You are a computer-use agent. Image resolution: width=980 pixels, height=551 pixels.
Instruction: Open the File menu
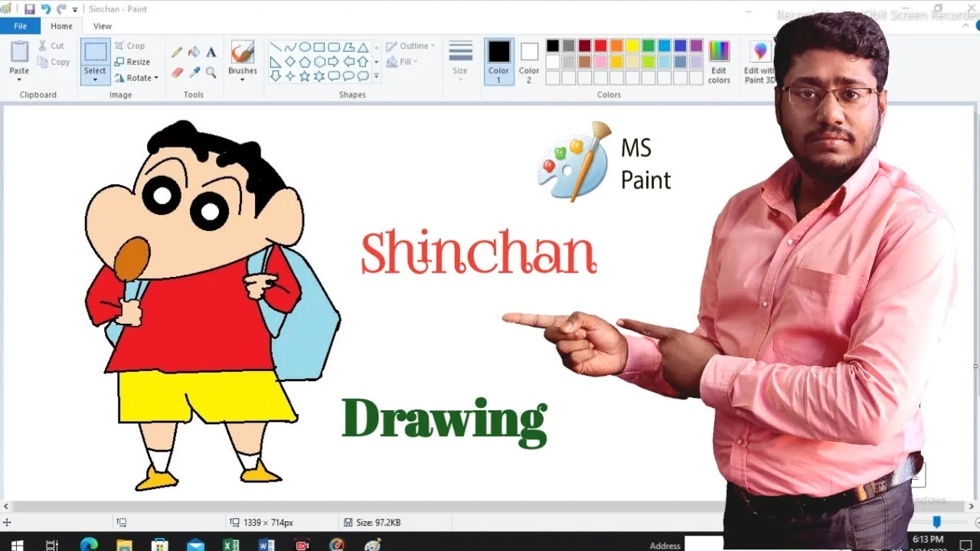click(x=20, y=26)
